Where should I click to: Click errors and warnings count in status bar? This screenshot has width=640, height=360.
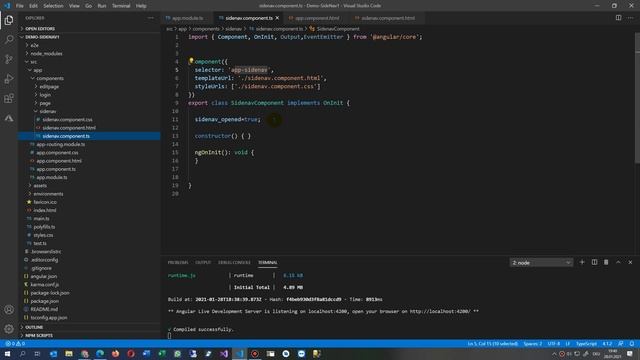point(15,344)
